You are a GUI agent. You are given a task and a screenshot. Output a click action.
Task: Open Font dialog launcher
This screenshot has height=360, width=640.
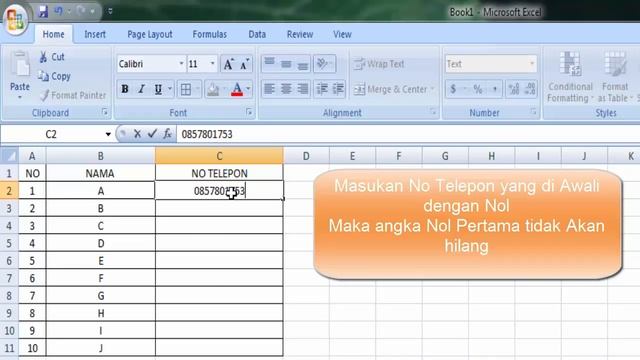(249, 112)
